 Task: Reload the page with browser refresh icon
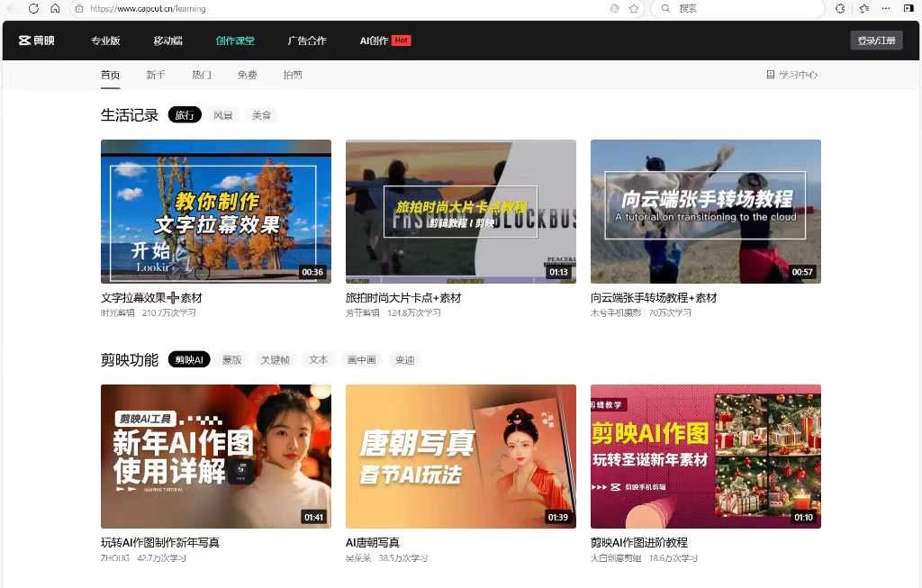(x=33, y=8)
